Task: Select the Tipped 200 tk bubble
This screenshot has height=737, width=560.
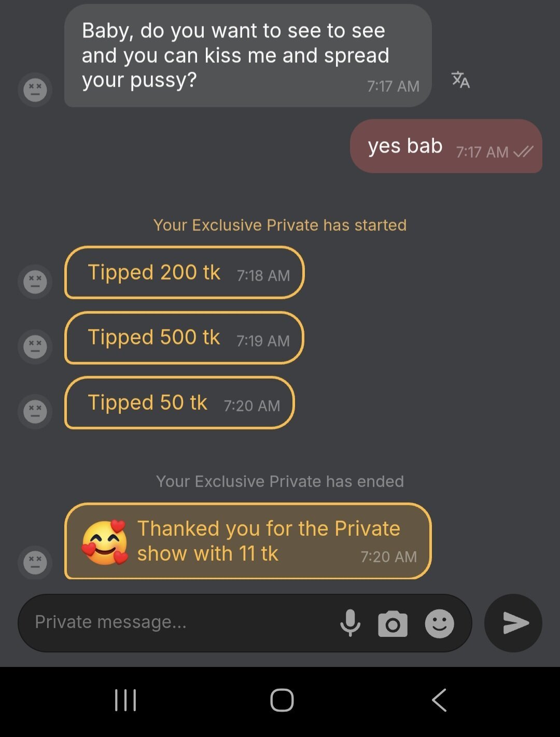Action: [x=184, y=273]
